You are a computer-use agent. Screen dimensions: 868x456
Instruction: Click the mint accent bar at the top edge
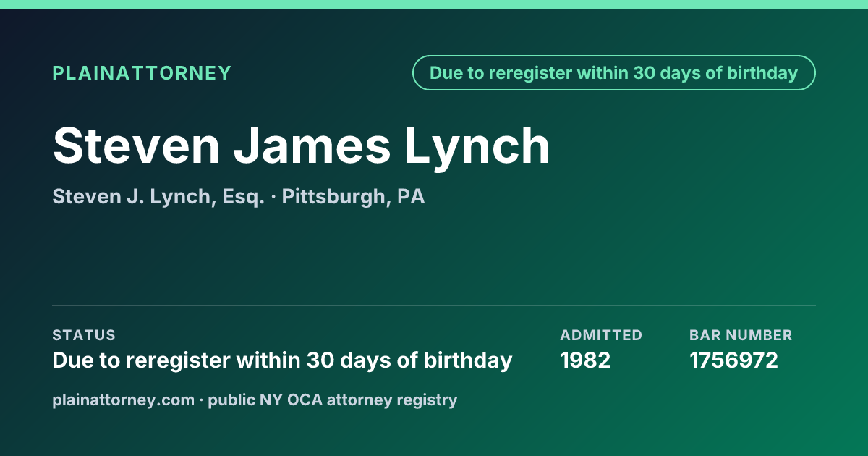point(434,4)
